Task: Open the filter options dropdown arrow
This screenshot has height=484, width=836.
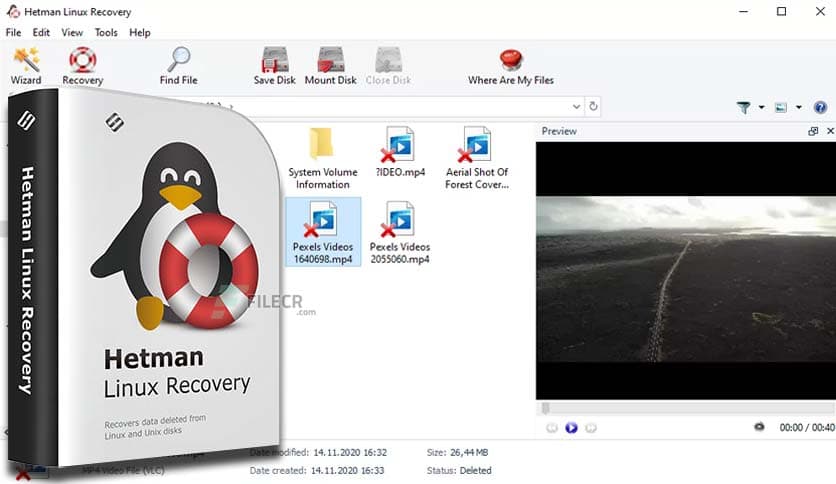Action: (x=761, y=108)
